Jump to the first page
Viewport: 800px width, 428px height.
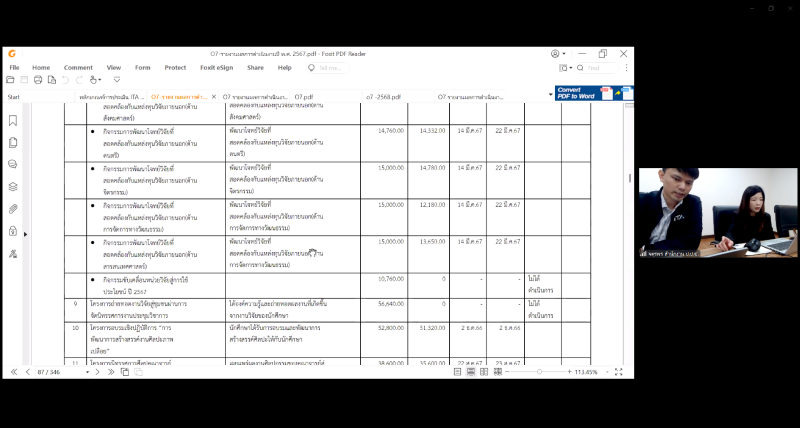point(13,371)
